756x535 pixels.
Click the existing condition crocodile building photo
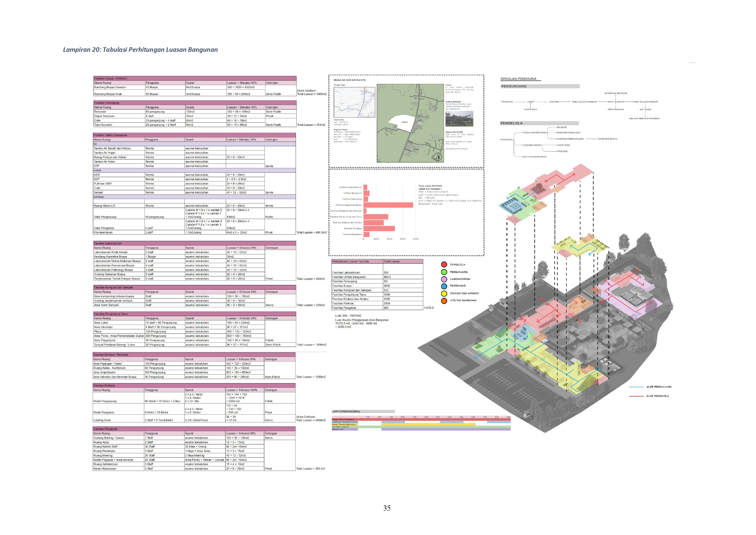coord(459,119)
